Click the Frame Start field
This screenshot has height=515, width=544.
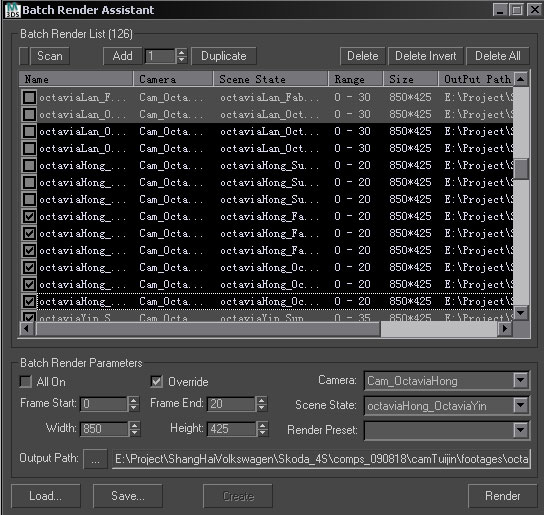click(103, 404)
